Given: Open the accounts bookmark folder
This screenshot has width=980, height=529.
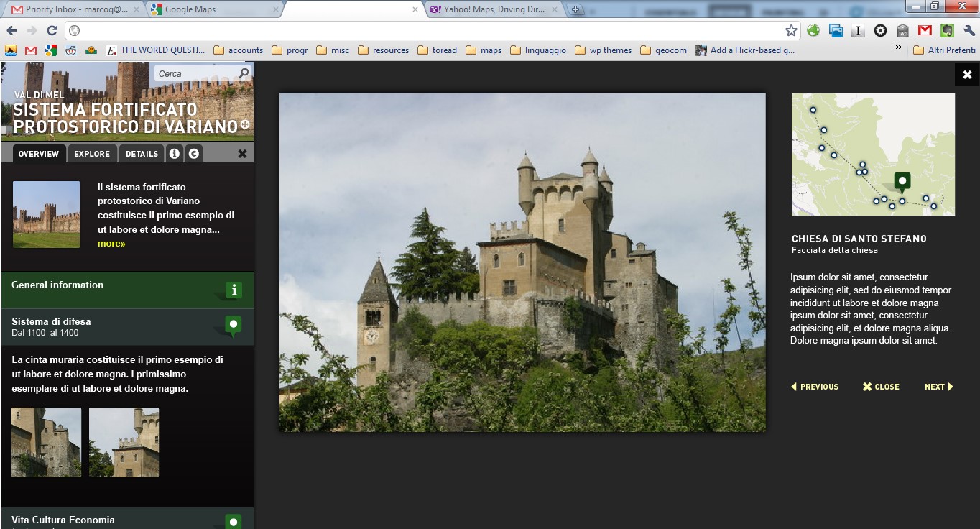Looking at the screenshot, I should click(x=238, y=50).
